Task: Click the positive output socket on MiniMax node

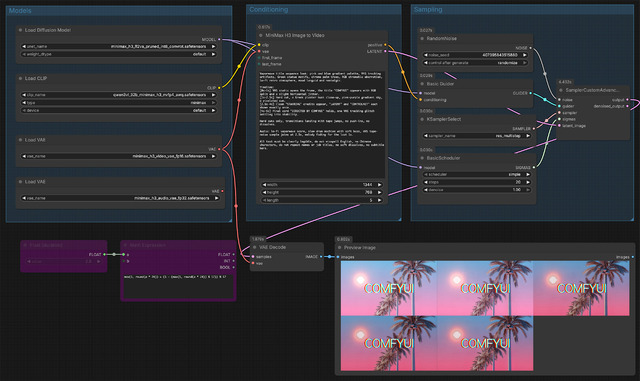Action: point(385,45)
